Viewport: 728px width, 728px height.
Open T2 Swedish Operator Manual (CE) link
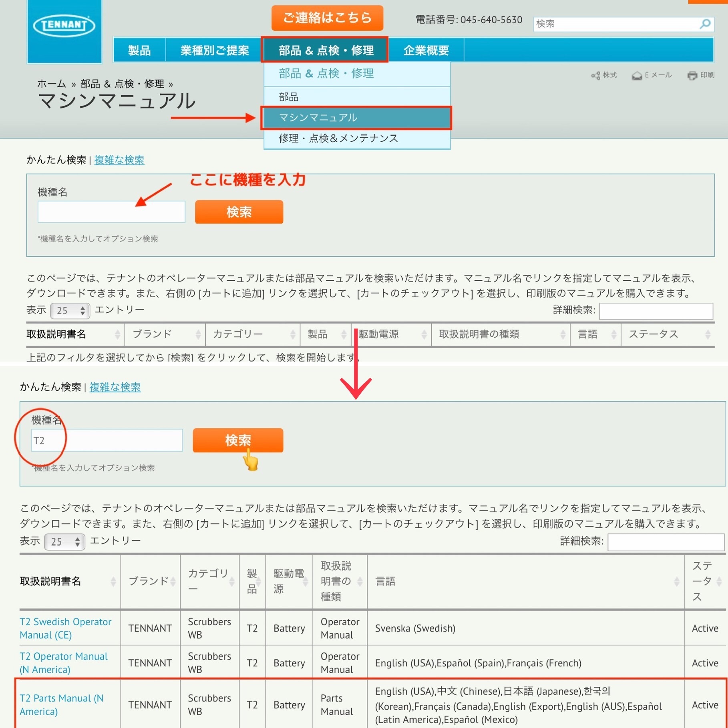[66, 628]
